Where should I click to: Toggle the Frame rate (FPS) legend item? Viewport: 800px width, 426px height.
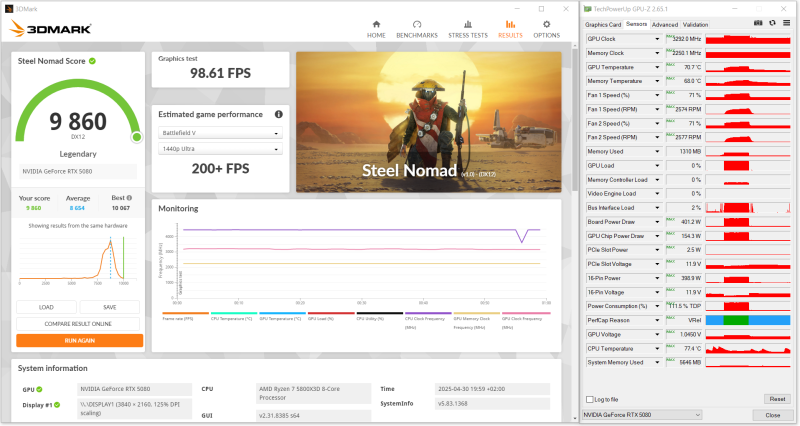pyautogui.click(x=185, y=316)
